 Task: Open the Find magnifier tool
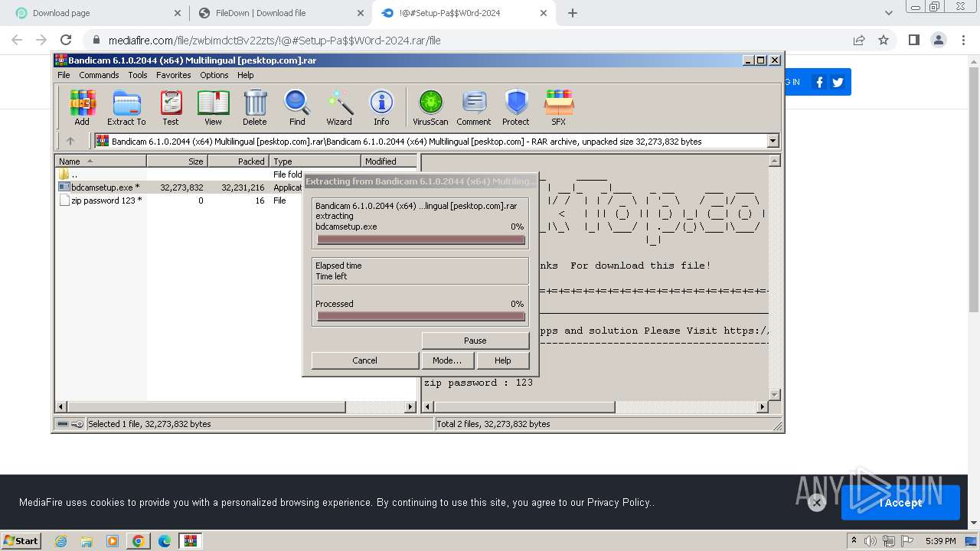point(297,107)
